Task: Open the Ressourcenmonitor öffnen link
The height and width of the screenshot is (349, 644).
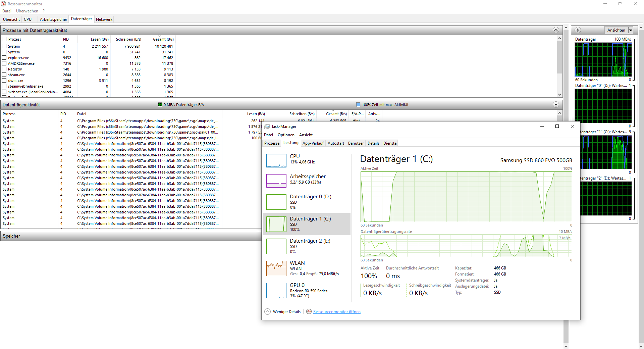Action: tap(337, 312)
